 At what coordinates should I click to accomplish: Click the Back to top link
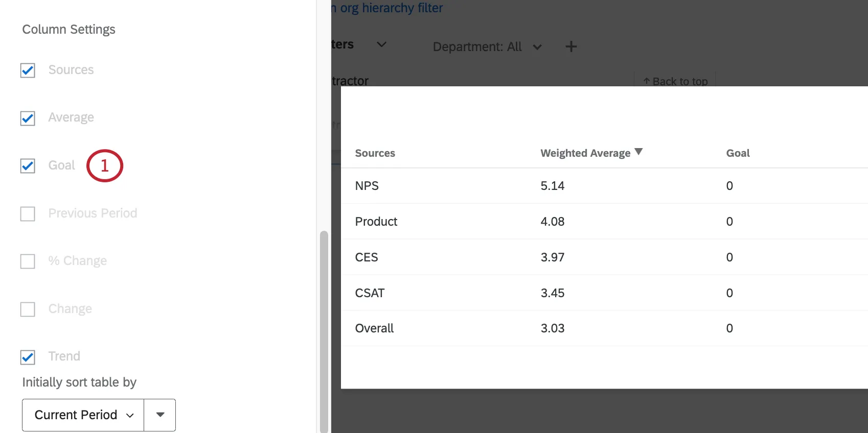point(680,81)
